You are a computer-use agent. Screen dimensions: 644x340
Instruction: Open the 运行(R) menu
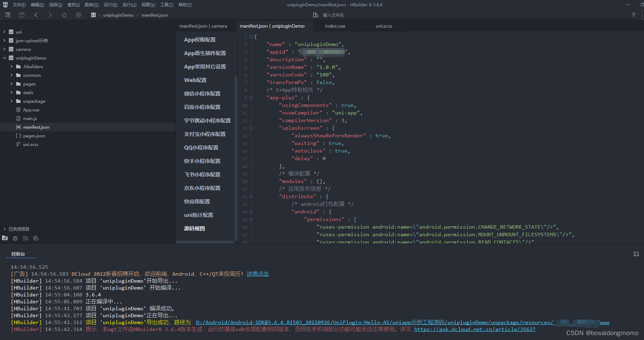point(110,5)
